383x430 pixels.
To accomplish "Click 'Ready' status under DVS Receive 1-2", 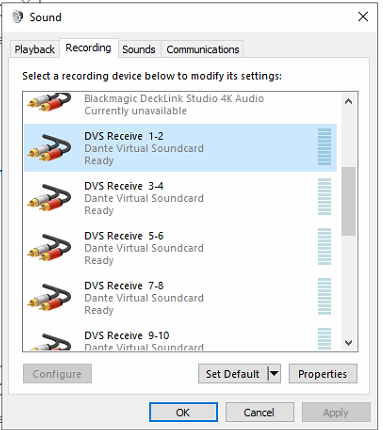I will (x=99, y=161).
